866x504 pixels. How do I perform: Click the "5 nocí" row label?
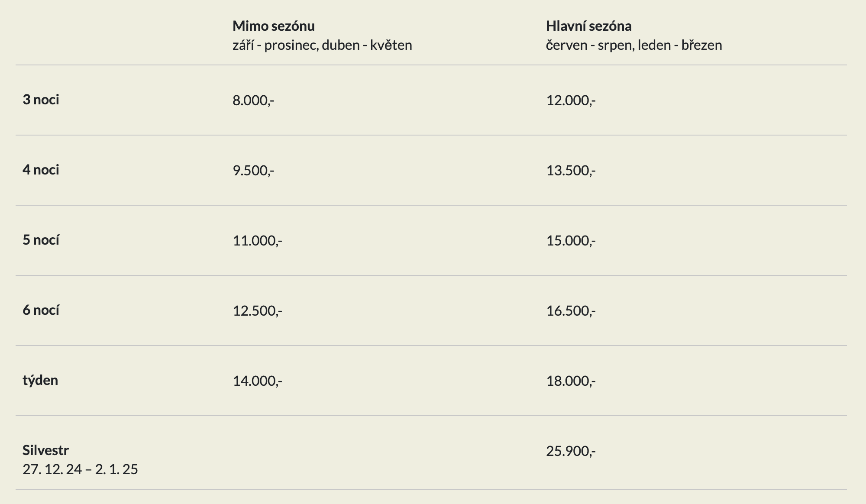click(41, 240)
